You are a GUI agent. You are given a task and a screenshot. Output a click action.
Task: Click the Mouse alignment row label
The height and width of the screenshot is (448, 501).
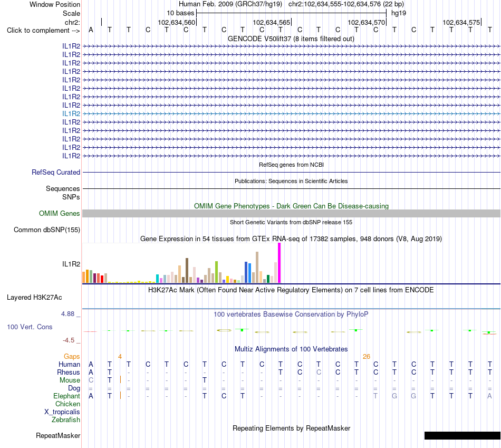point(70,380)
